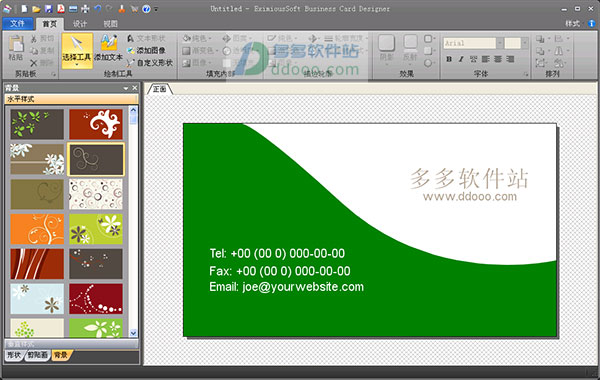Open the font size dropdown arrow
The image size is (600, 380).
[x=525, y=43]
